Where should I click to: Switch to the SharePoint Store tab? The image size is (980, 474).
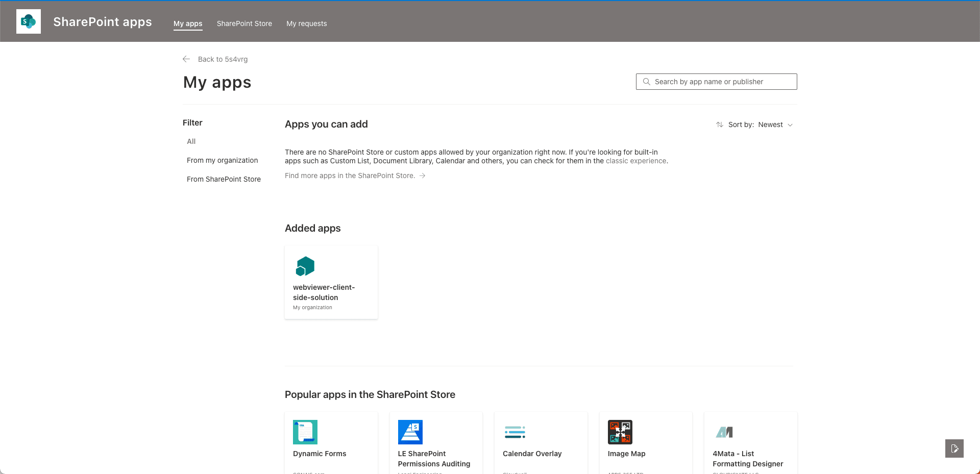click(x=244, y=23)
